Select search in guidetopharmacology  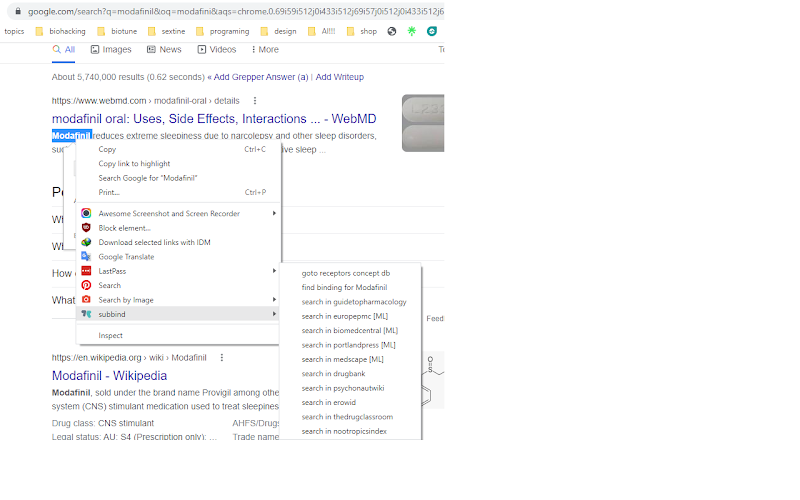(351, 302)
